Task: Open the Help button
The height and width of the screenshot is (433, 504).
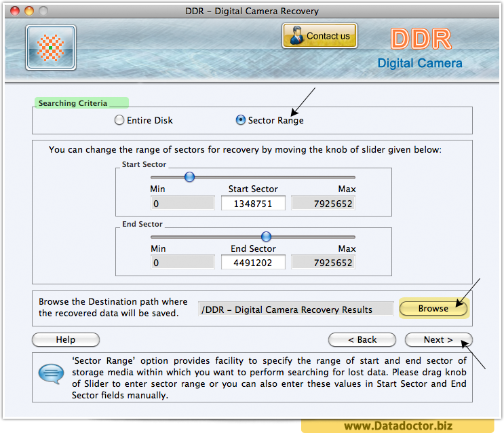Action: 66,340
